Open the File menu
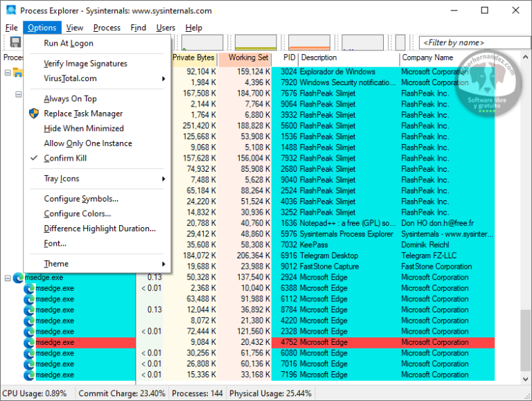Screen dimensions: 532x401 [12, 28]
